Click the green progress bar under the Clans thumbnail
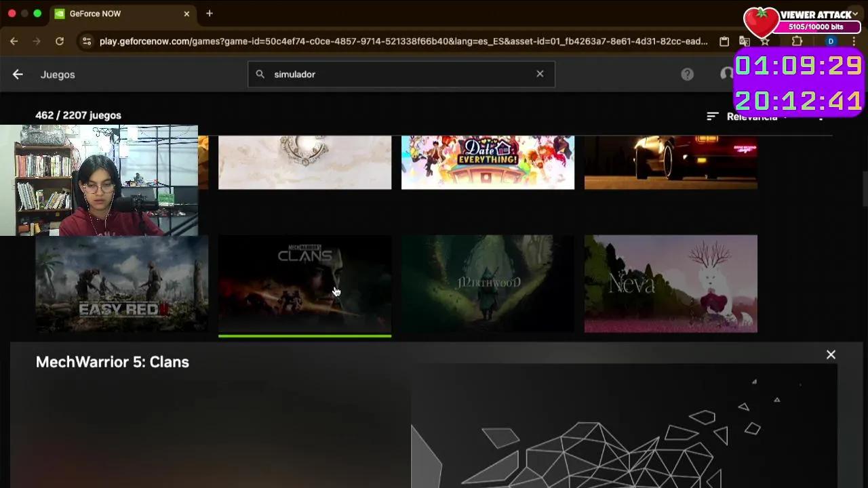The height and width of the screenshot is (488, 868). click(304, 335)
